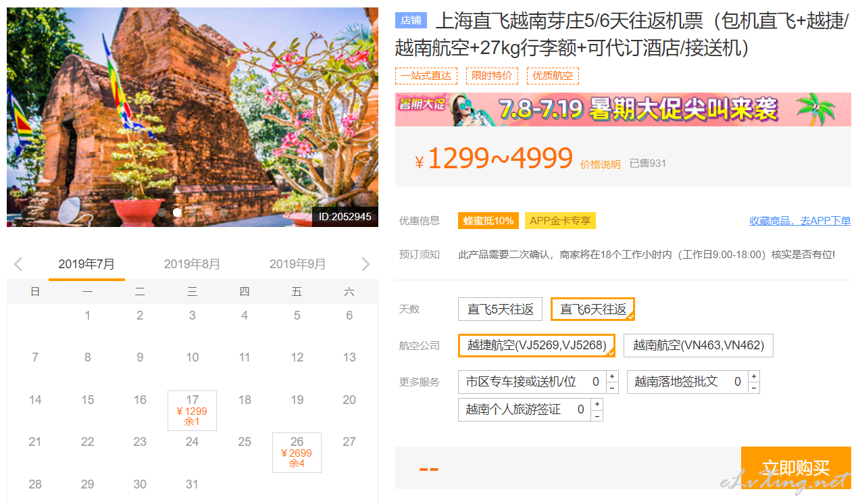Go to previous month with left arrow
The height and width of the screenshot is (504, 858).
pos(18,264)
